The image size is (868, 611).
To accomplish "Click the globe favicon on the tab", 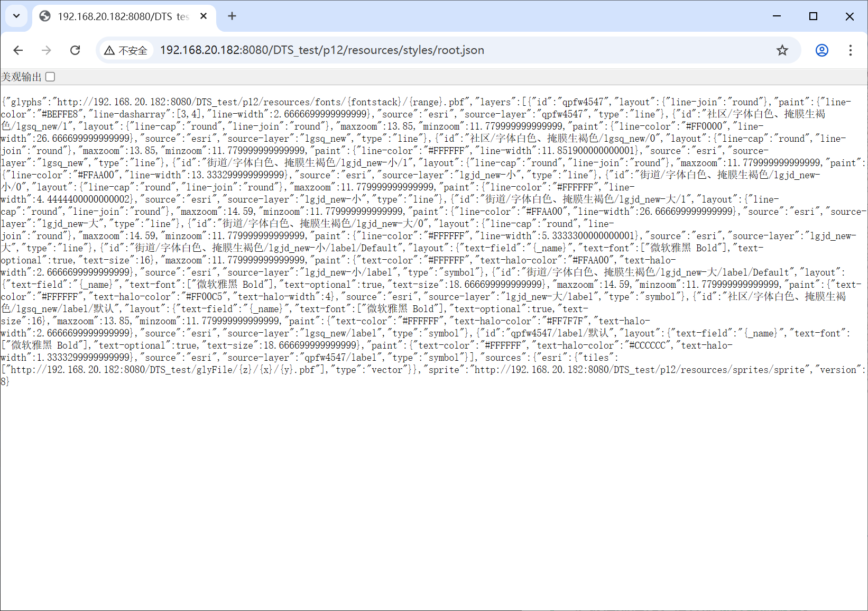I will click(x=45, y=16).
